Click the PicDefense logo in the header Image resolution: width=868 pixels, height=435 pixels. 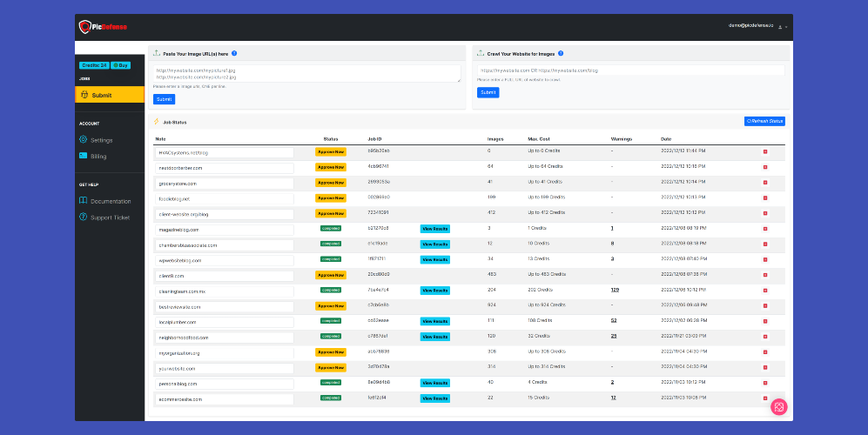[103, 27]
